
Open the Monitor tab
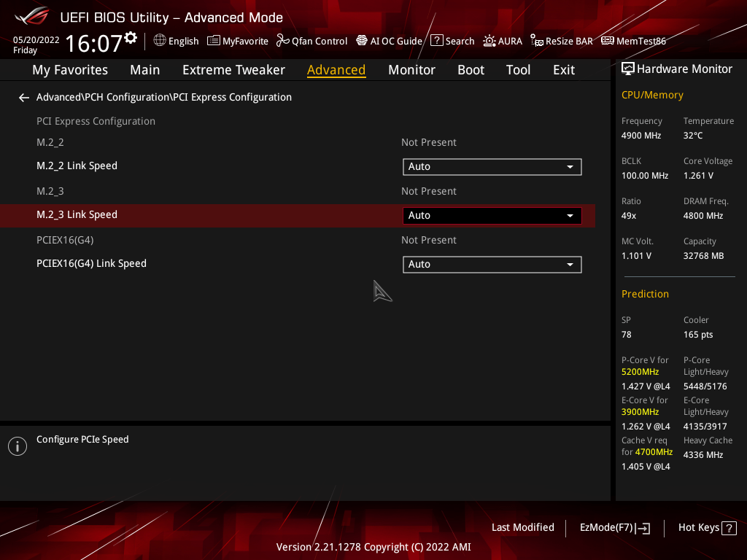(x=411, y=70)
